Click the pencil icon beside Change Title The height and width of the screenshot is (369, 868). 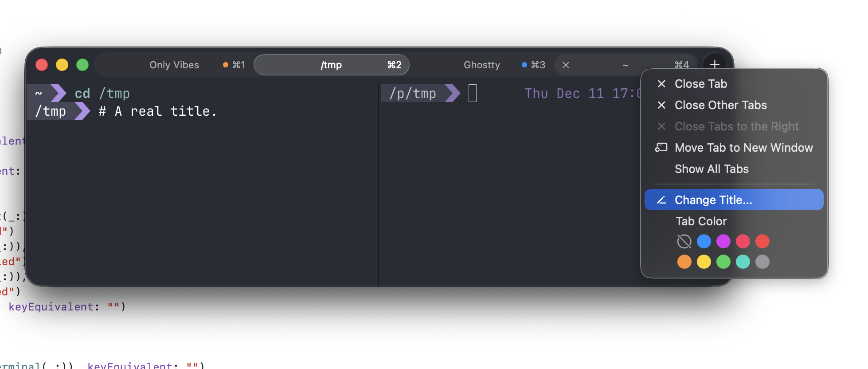pyautogui.click(x=661, y=200)
